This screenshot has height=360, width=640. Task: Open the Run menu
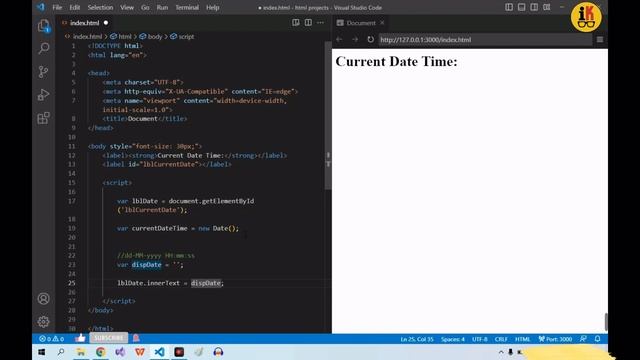click(162, 7)
